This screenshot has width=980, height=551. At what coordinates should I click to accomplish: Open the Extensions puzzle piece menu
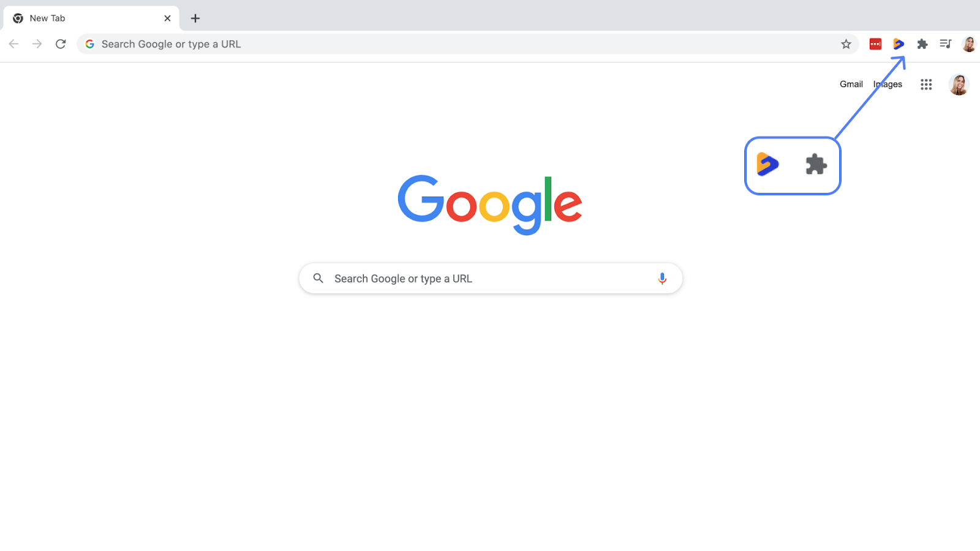point(922,44)
